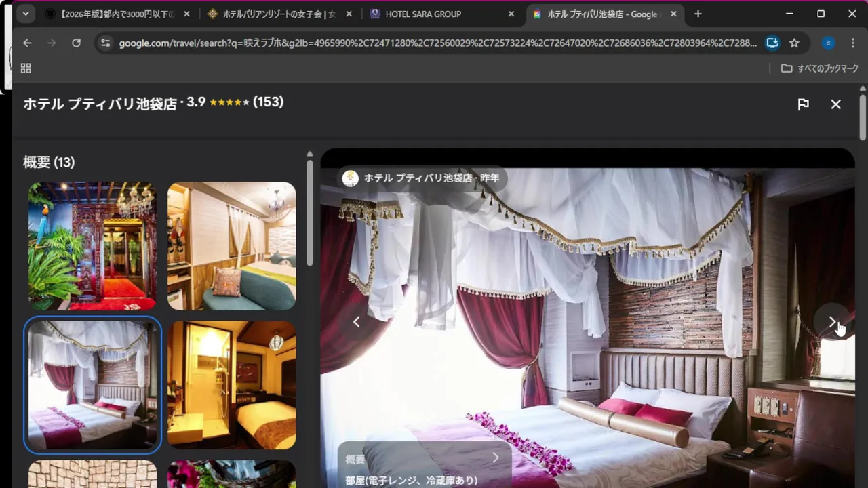
Task: Click the 部屋(電子レンジ、冷蔵庫あり) caption text
Action: pos(412,481)
